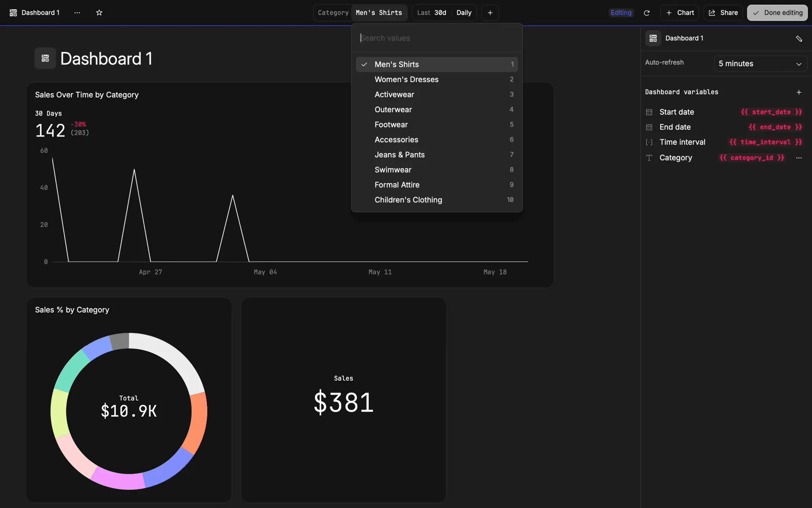812x508 pixels.
Task: Open the three-dots menu beside the dashboard name
Action: (x=77, y=13)
